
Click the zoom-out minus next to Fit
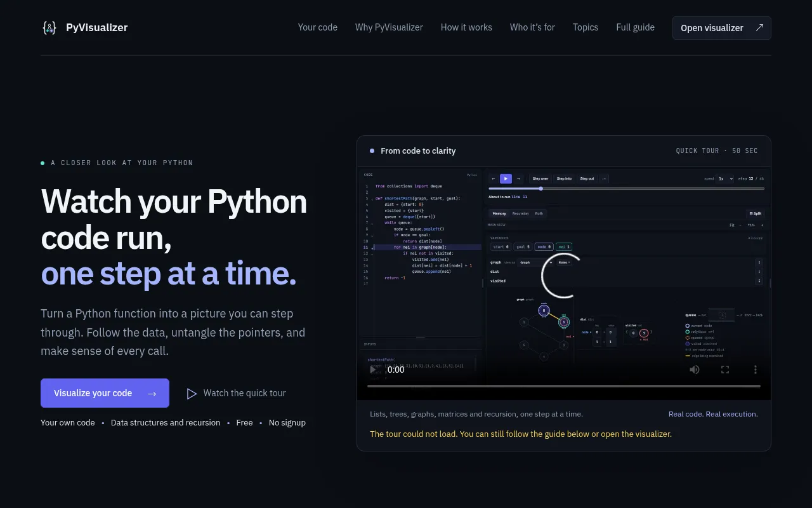[740, 225]
